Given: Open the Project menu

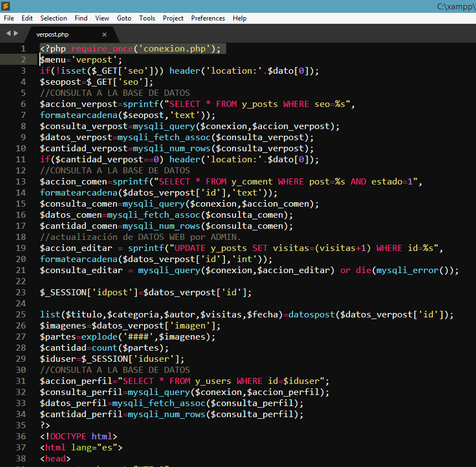Looking at the screenshot, I should [x=173, y=18].
